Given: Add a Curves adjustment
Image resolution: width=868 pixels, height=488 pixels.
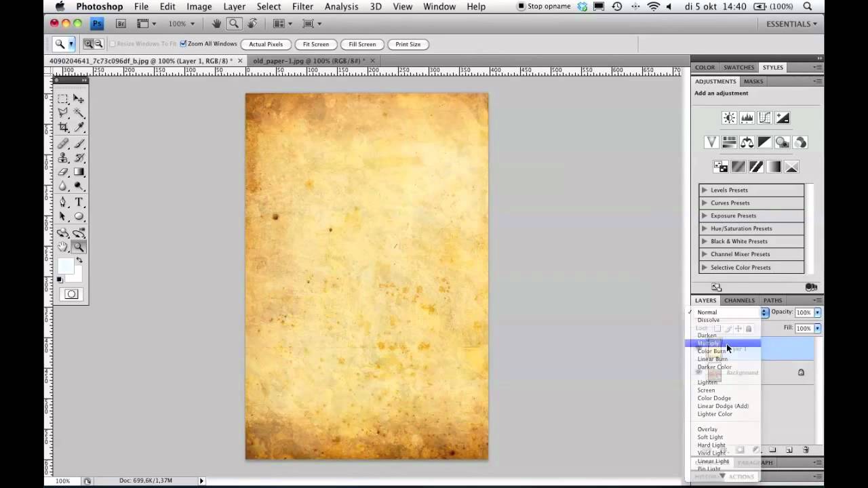Looking at the screenshot, I should click(764, 118).
